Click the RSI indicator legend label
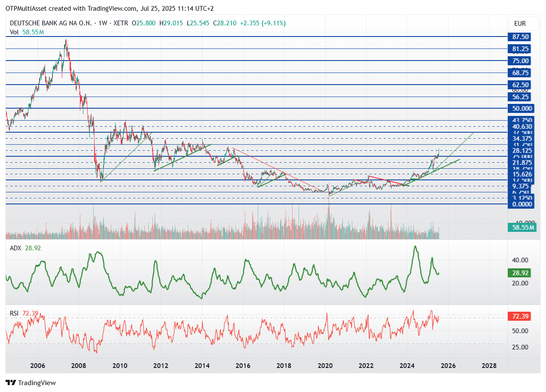 coord(14,313)
